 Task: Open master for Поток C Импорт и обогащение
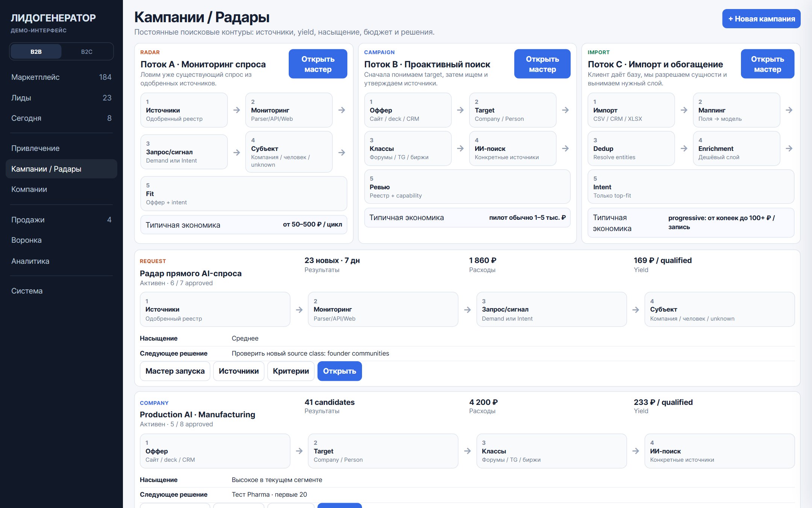pos(767,64)
